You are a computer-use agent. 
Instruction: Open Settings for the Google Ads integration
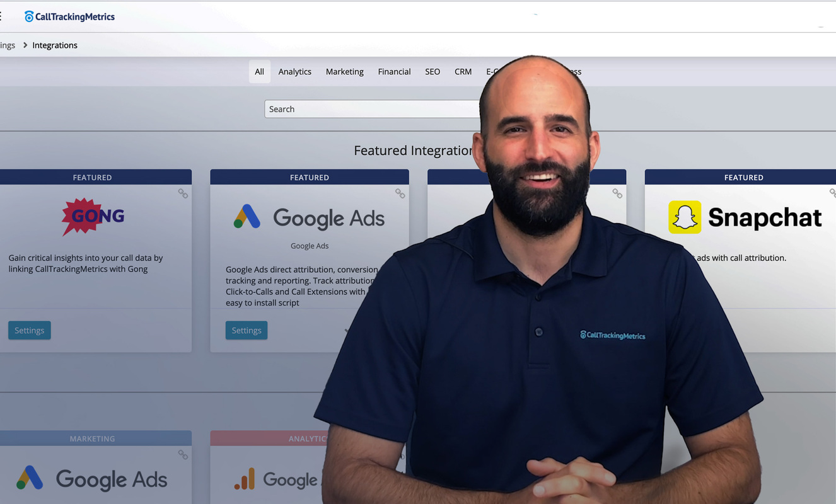coord(246,329)
